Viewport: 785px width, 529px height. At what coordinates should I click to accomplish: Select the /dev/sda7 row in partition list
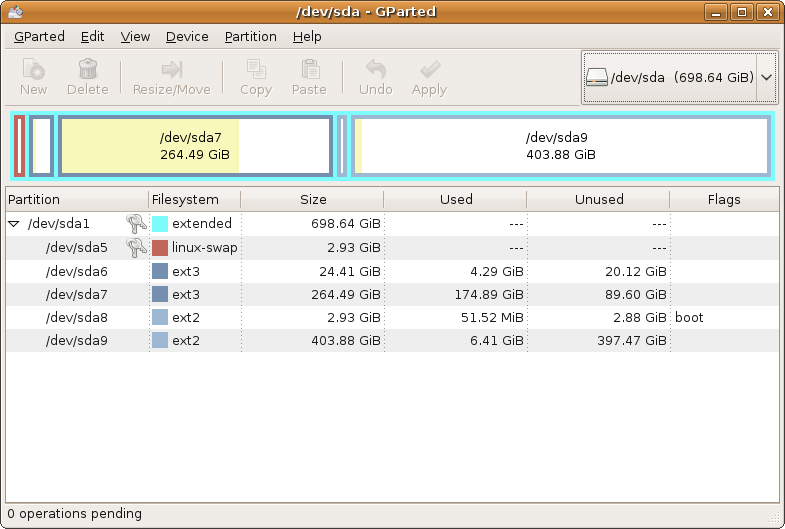[392, 294]
